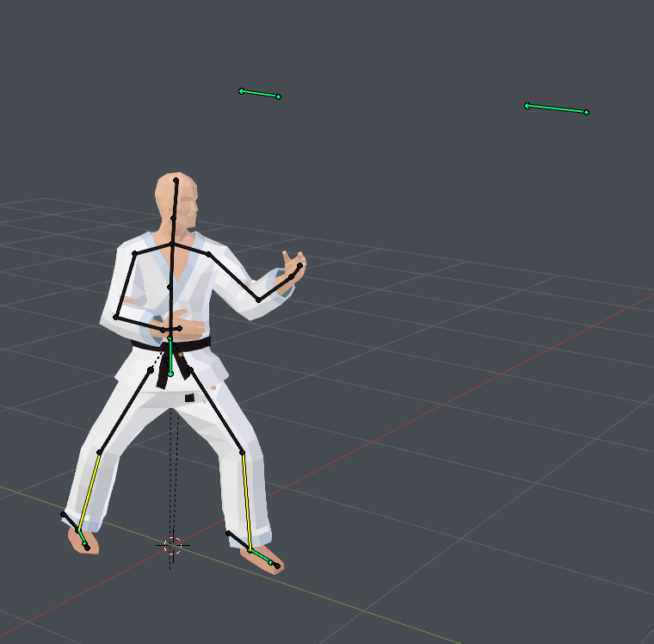Select the thigh bone on the viewer's left
Screen dimensions: 654x644
(125, 411)
